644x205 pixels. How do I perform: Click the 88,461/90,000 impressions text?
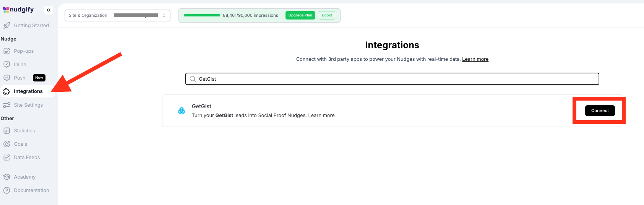tap(250, 15)
